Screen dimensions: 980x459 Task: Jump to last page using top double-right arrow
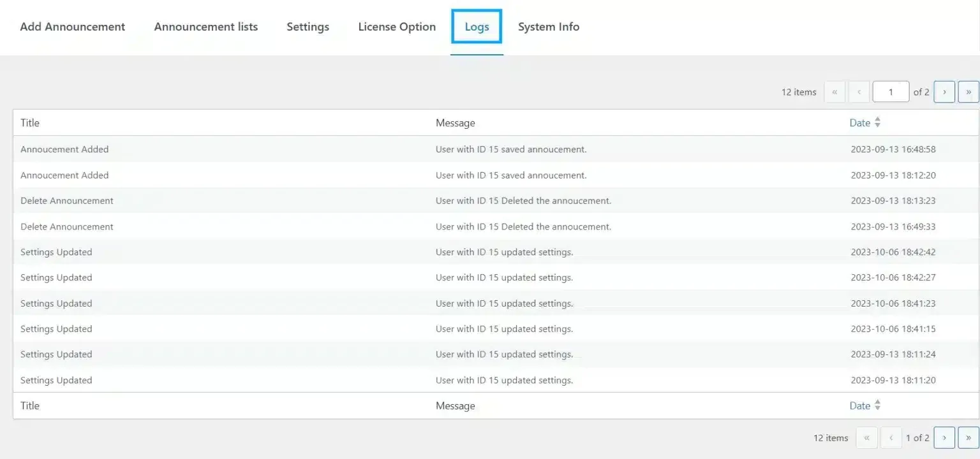click(969, 91)
